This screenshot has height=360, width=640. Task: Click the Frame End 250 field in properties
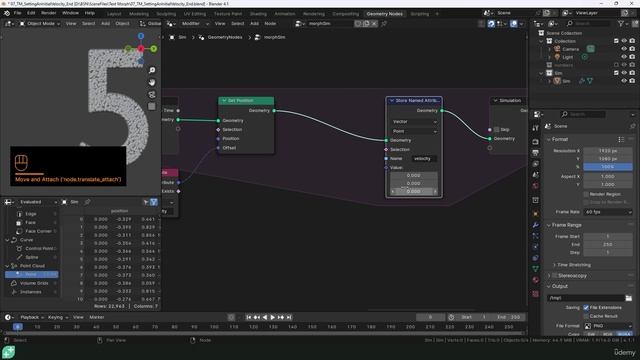click(608, 244)
